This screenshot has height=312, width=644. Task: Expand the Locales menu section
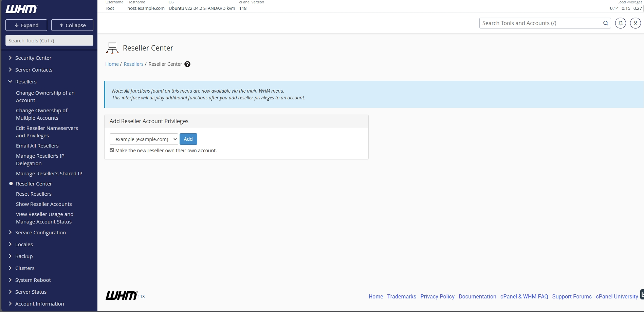point(24,245)
